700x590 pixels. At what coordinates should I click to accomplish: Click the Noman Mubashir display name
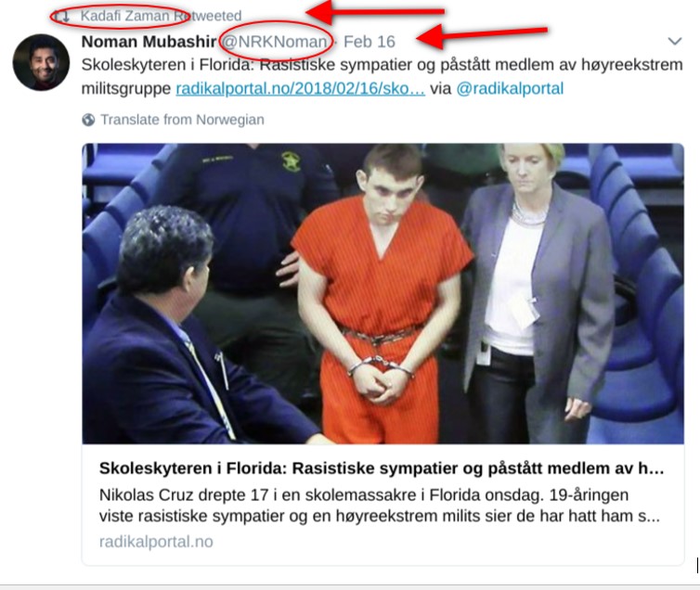coord(149,42)
